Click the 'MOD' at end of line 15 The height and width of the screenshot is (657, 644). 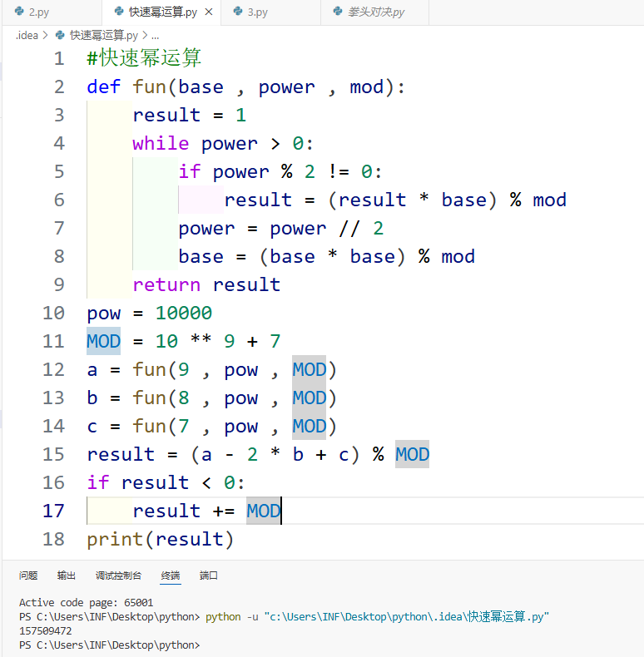point(412,454)
